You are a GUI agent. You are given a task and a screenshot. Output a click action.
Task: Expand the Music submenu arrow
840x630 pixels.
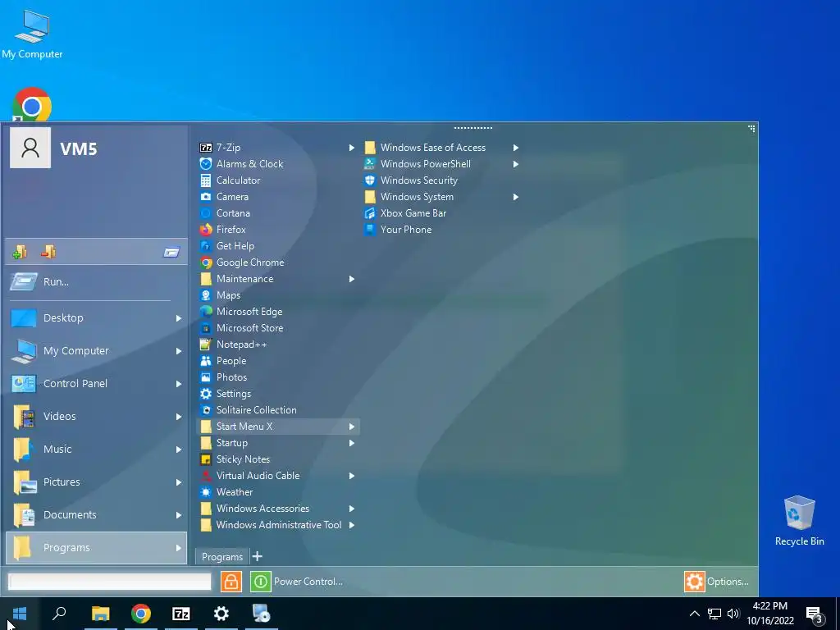(178, 450)
